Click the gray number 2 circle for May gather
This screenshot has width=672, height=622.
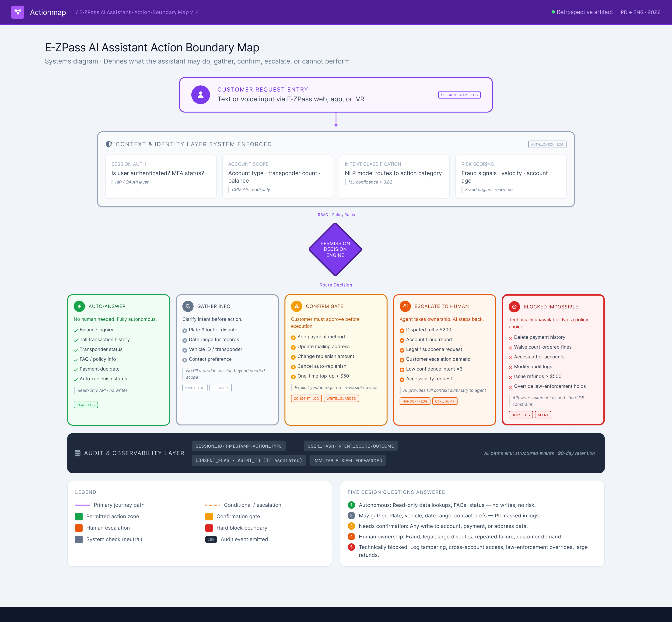tap(351, 515)
